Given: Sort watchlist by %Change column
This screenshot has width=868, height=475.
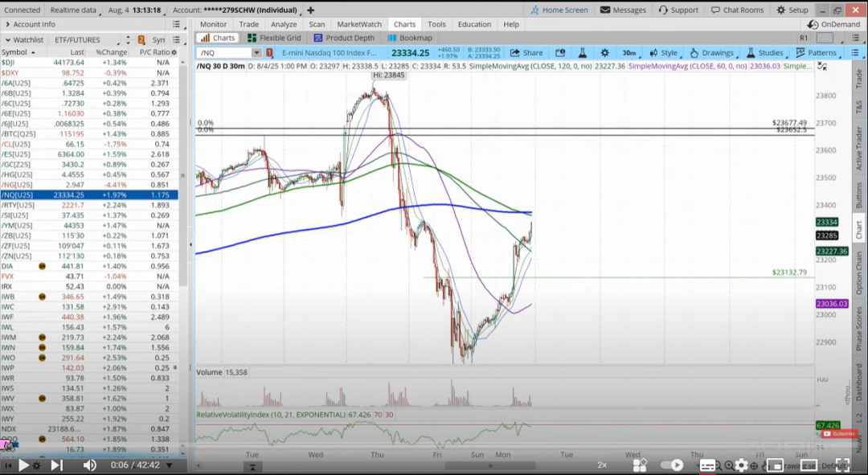Looking at the screenshot, I should [x=111, y=52].
